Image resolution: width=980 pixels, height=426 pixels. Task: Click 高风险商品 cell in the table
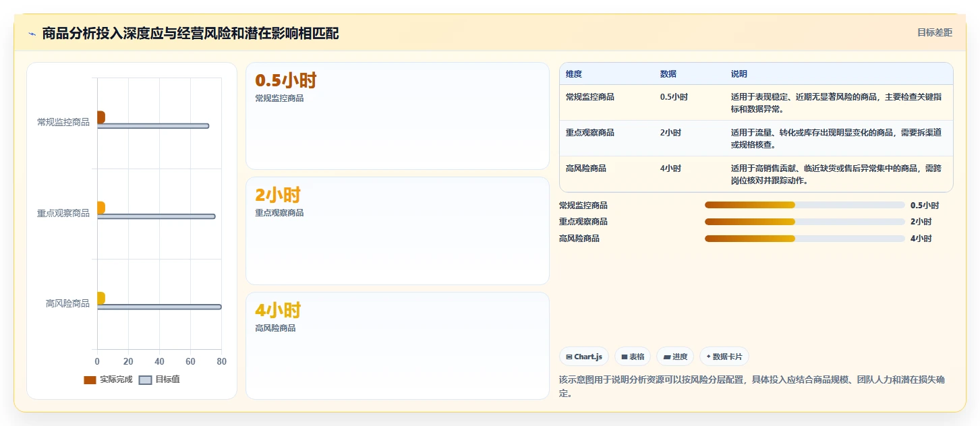tap(586, 169)
